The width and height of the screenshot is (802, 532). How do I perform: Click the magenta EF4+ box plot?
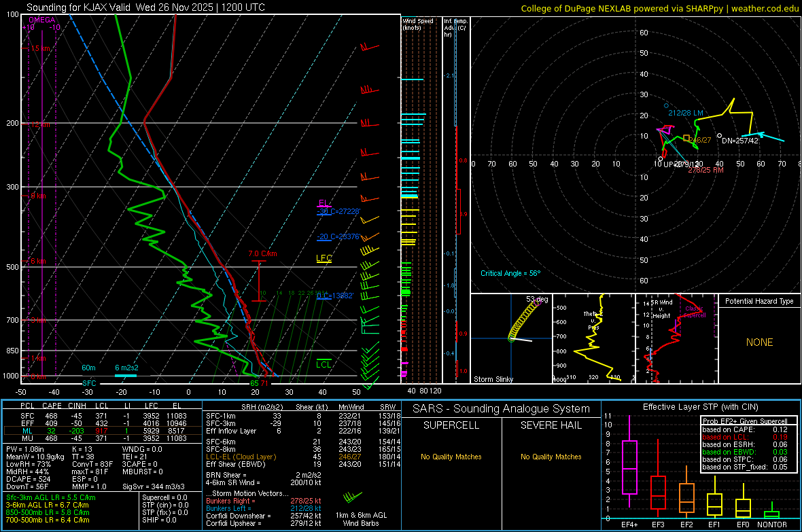(629, 462)
